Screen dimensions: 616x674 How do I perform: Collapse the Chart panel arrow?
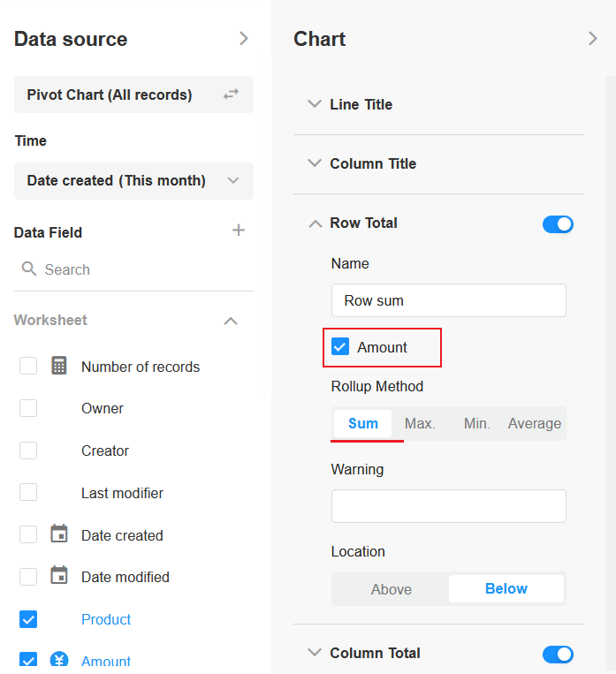pos(592,39)
